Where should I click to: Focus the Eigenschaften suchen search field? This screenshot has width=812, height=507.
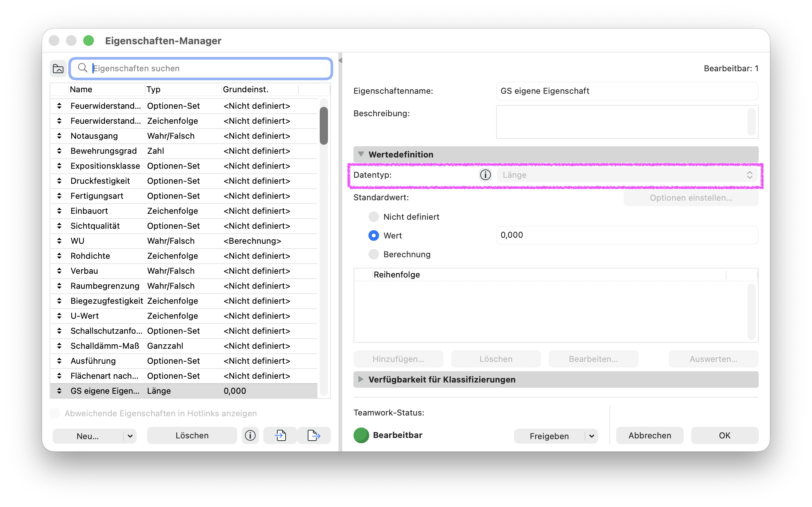201,68
